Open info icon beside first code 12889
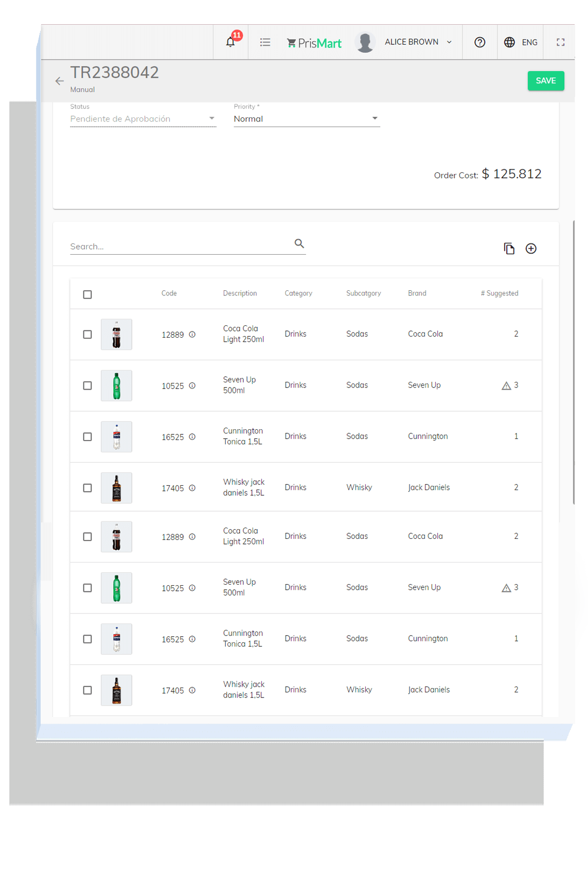 [x=192, y=335]
